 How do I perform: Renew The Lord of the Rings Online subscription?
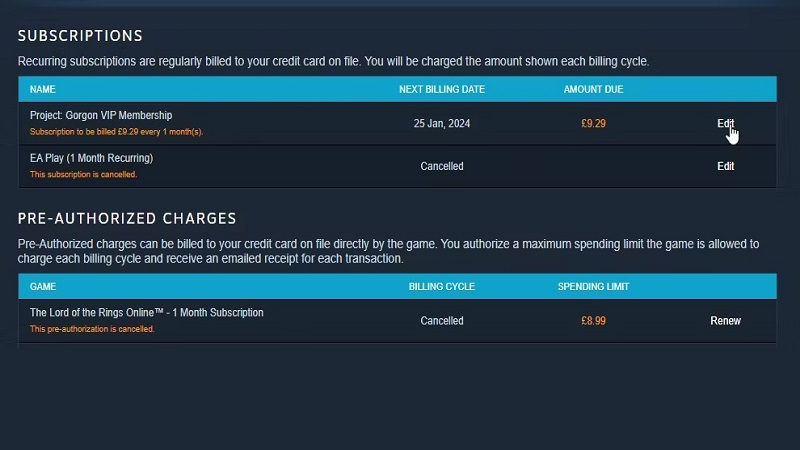pos(725,321)
